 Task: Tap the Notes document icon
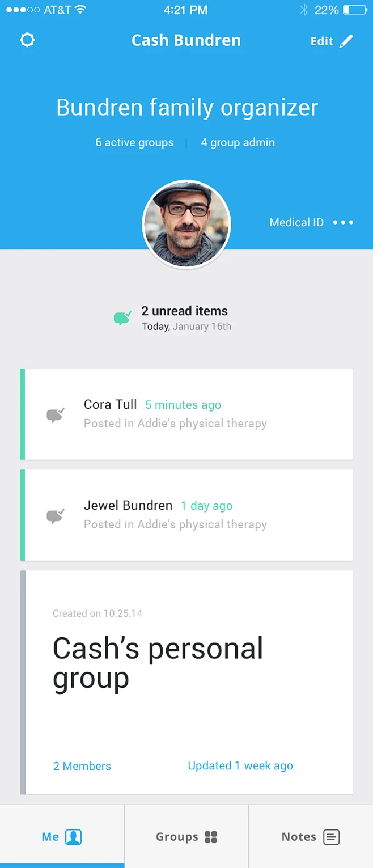(332, 837)
